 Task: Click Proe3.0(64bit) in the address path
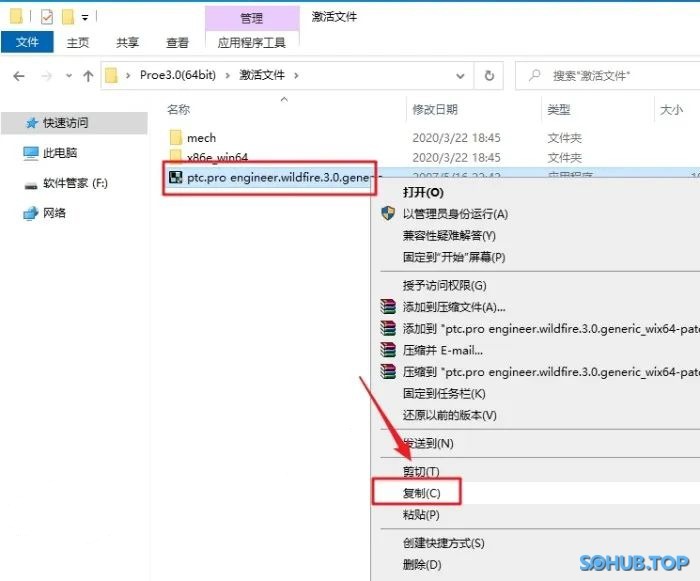[178, 75]
